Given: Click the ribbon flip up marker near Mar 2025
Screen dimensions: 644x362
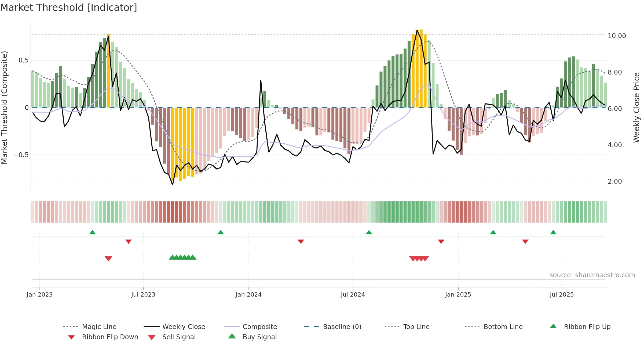Looking at the screenshot, I should 493,232.
